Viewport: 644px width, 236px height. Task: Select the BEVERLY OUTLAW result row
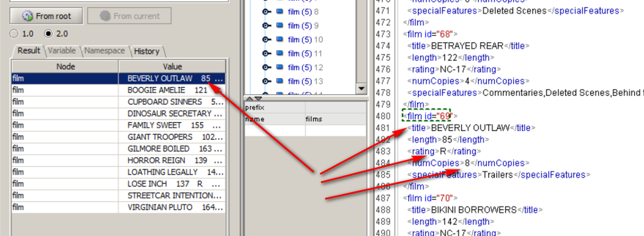tap(118, 78)
